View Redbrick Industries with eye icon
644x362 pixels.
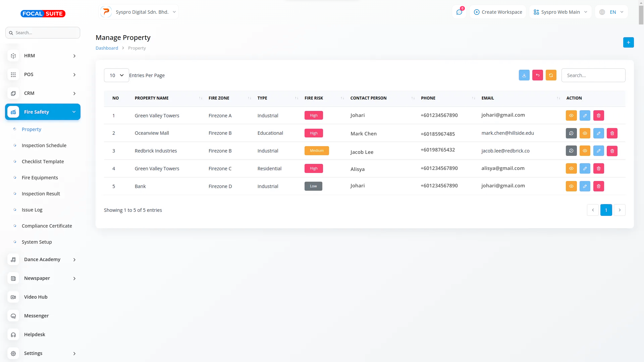(x=585, y=151)
